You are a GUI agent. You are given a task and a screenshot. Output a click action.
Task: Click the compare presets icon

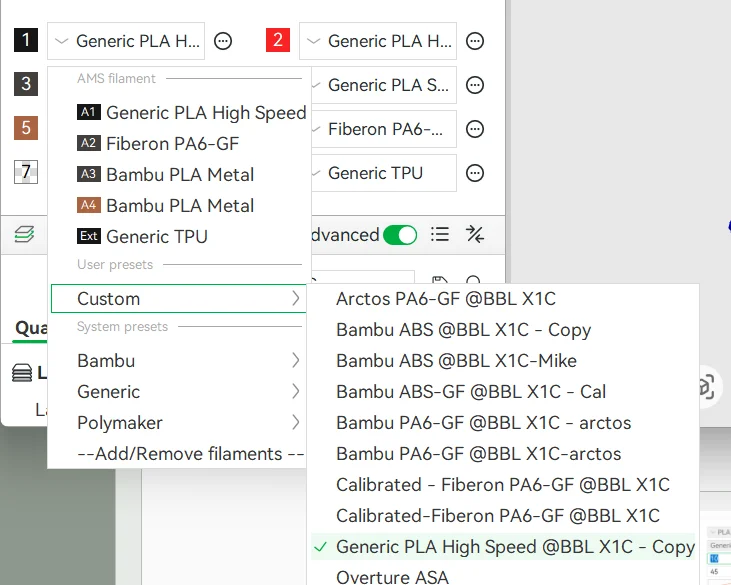tap(475, 234)
